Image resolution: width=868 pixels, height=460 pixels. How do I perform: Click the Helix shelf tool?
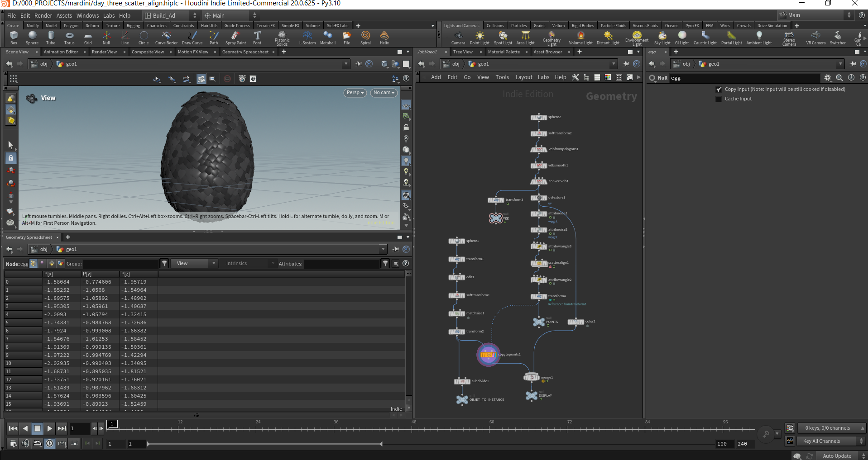[384, 38]
